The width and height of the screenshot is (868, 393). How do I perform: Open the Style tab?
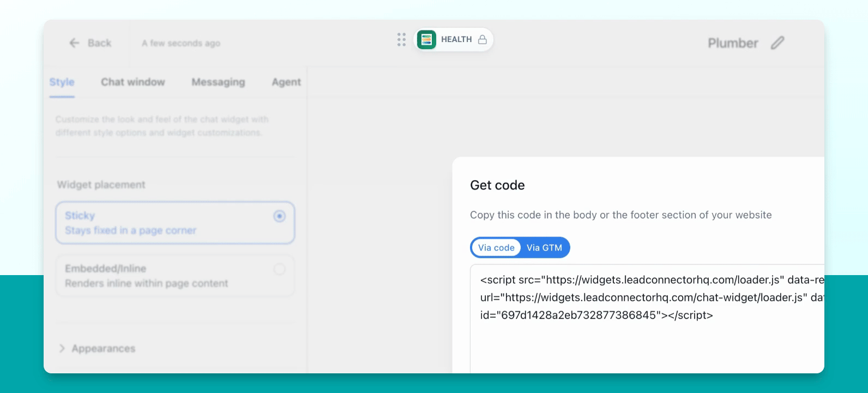point(62,82)
